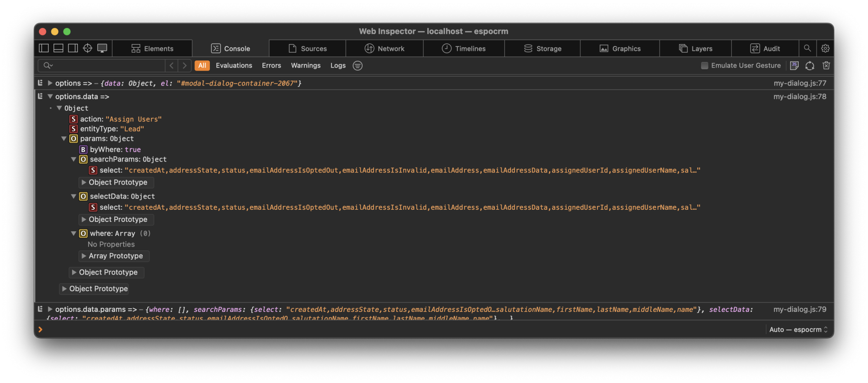Collapse the searchParams object
868x383 pixels.
[73, 159]
